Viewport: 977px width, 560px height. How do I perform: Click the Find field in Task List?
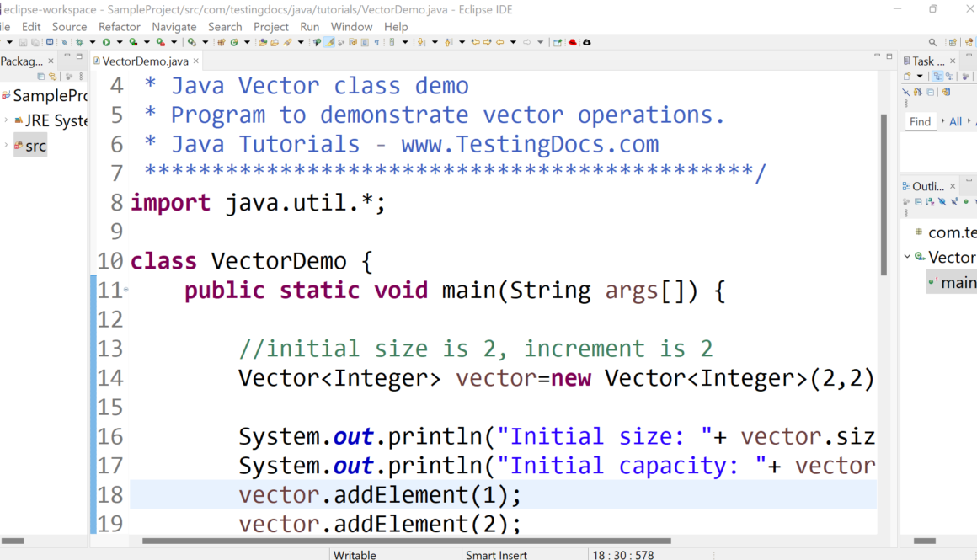920,121
